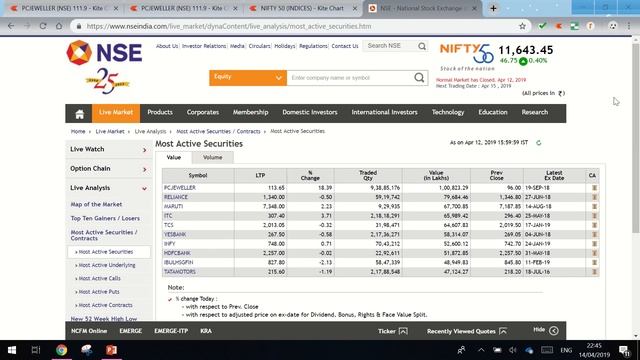Open the Domestic Investors menu
Screen dimensions: 640x360
pos(310,113)
